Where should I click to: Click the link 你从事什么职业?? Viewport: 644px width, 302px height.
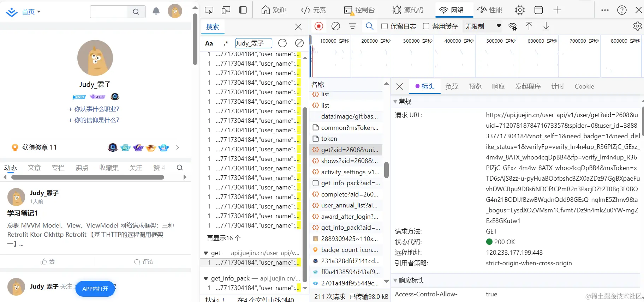pos(94,109)
